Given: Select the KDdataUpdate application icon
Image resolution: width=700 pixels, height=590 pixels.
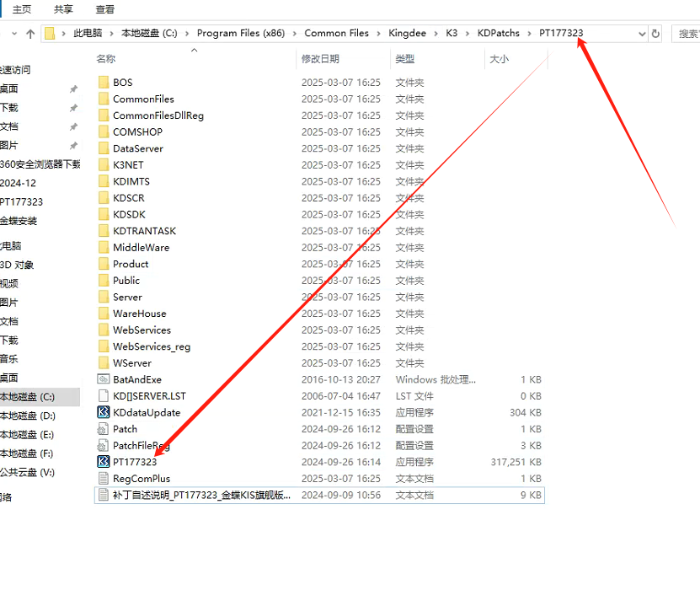Looking at the screenshot, I should tap(104, 412).
